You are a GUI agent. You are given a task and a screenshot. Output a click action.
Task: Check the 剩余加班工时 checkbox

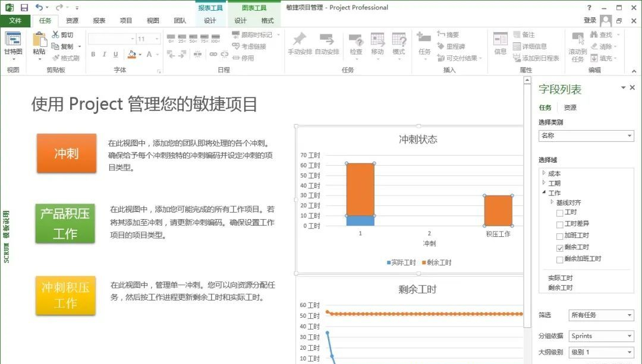point(560,259)
